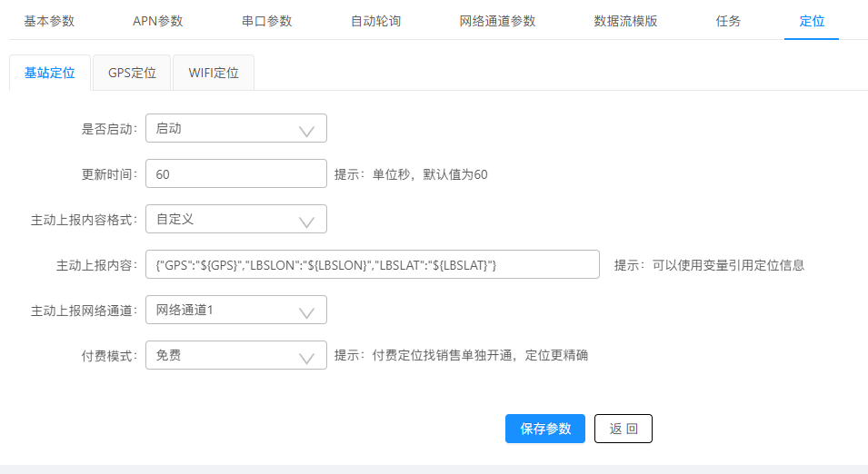This screenshot has width=868, height=474.
Task: Open the 任务 tab
Action: click(x=728, y=21)
